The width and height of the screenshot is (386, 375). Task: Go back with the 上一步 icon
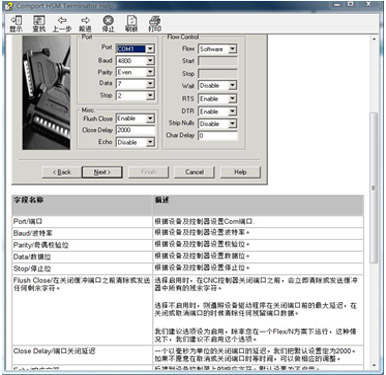pos(62,24)
